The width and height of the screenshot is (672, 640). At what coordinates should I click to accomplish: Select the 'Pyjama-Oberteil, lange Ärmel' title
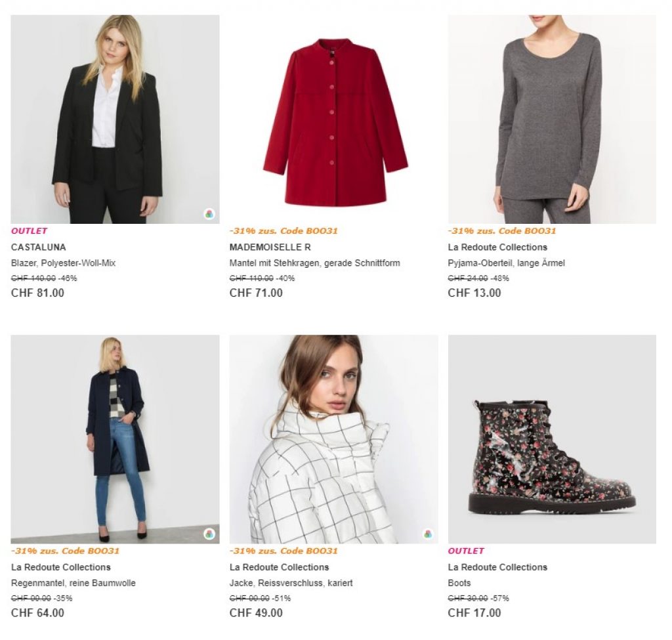(x=506, y=263)
